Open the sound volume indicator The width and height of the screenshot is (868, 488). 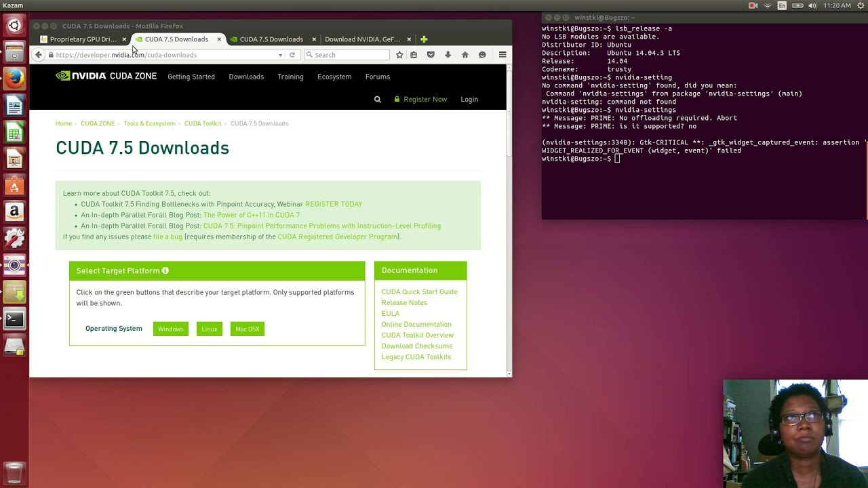click(x=812, y=5)
